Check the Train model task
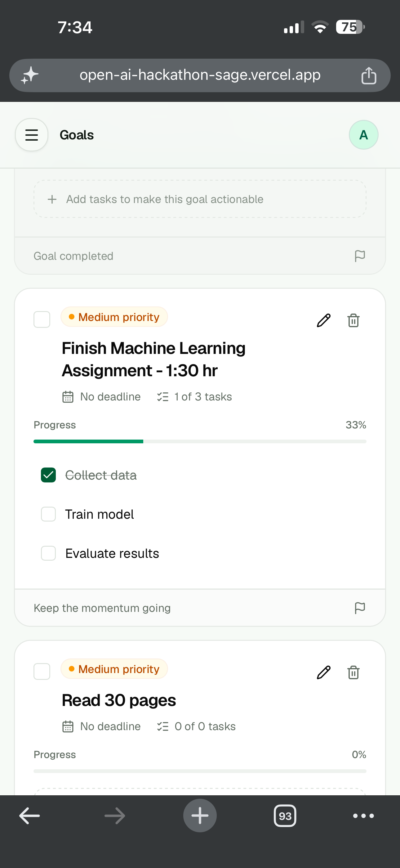The image size is (400, 868). [48, 514]
